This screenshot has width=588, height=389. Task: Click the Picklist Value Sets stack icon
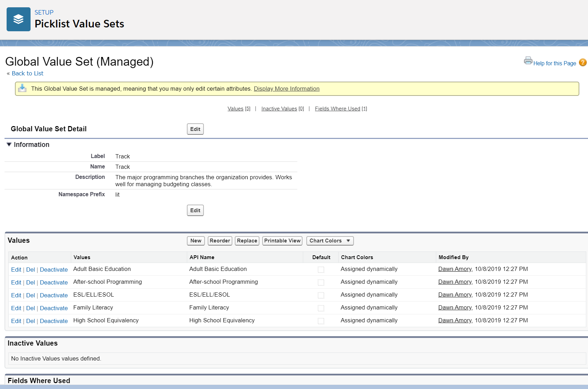18,19
